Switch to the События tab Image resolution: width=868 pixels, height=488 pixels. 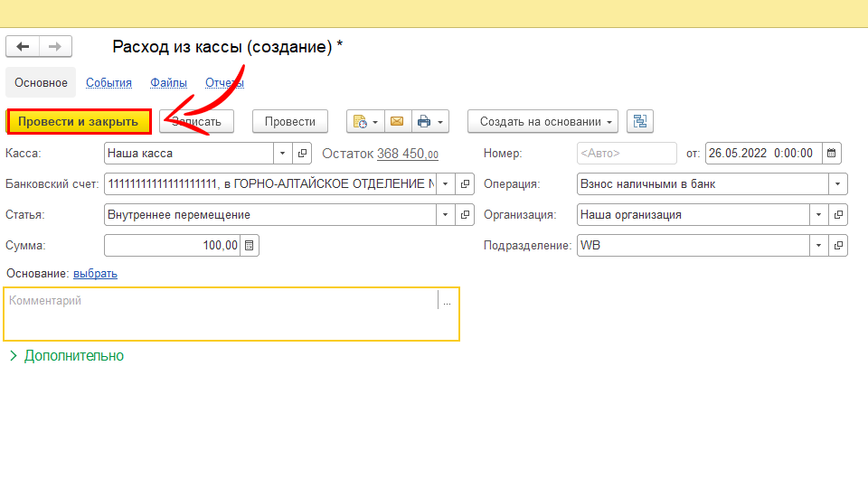pyautogui.click(x=108, y=83)
